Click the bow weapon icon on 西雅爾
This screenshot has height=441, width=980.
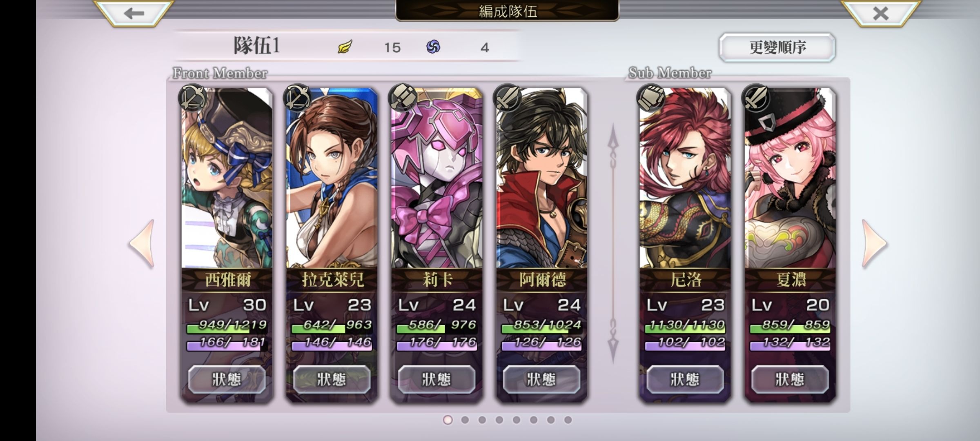[x=192, y=98]
